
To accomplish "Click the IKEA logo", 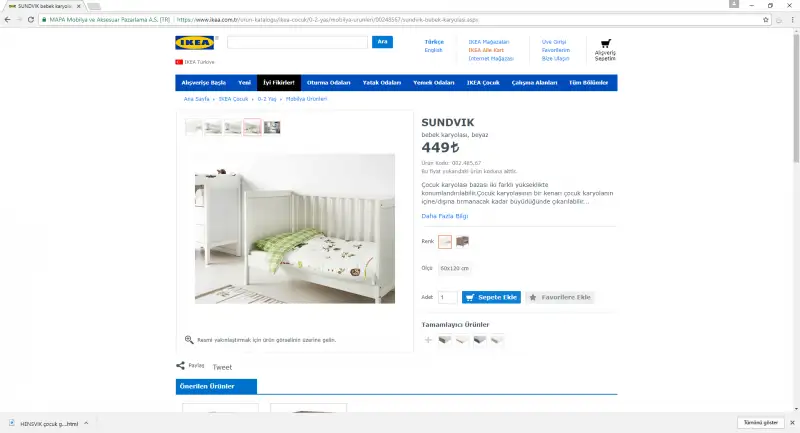I will point(194,43).
